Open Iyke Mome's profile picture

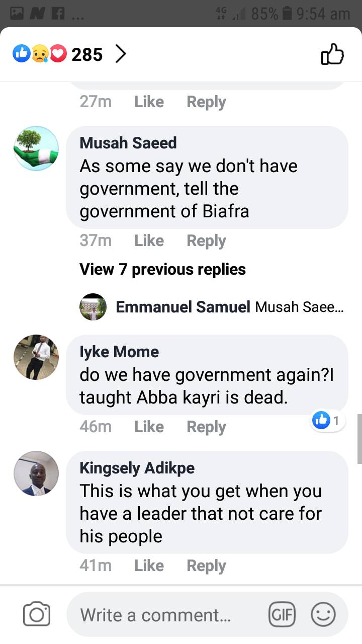(x=36, y=357)
